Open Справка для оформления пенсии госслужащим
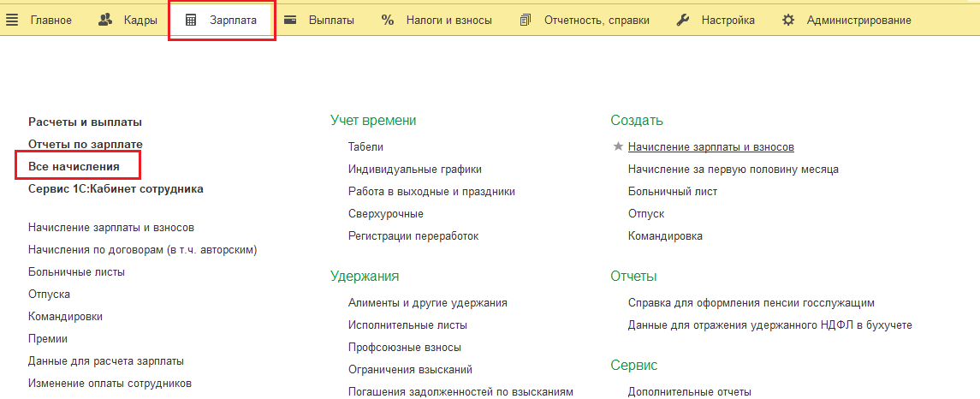980x399 pixels. (751, 303)
